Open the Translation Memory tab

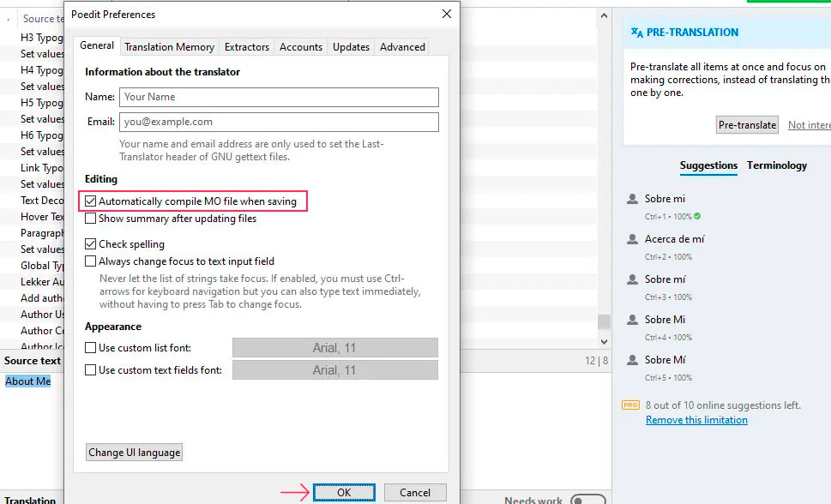pos(169,47)
